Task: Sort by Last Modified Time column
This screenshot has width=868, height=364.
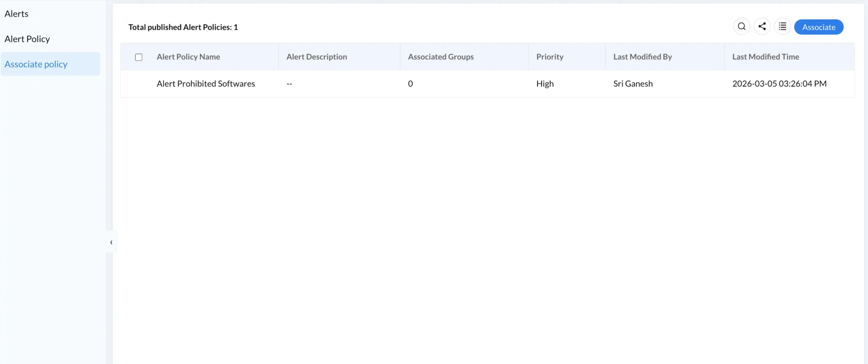Action: click(x=765, y=57)
